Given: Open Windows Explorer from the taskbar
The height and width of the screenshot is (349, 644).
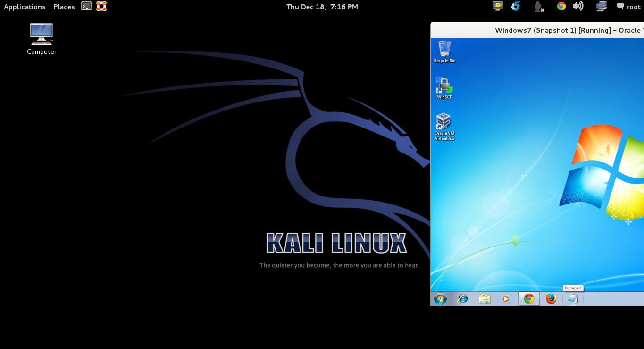Looking at the screenshot, I should 485,298.
